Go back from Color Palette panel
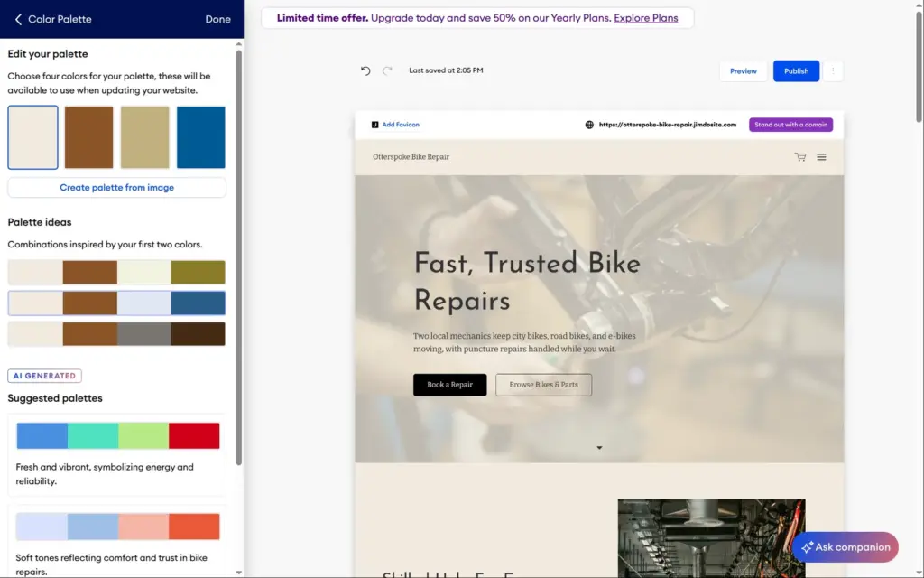The image size is (924, 578). [x=18, y=20]
